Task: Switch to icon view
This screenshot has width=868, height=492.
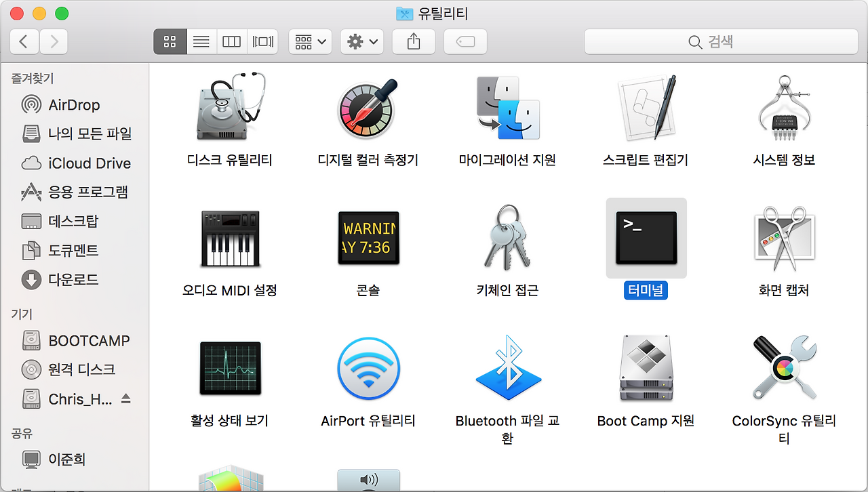Action: [x=170, y=42]
